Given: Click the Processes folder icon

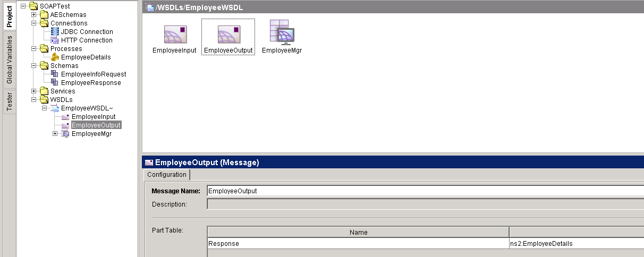Looking at the screenshot, I should tap(44, 49).
